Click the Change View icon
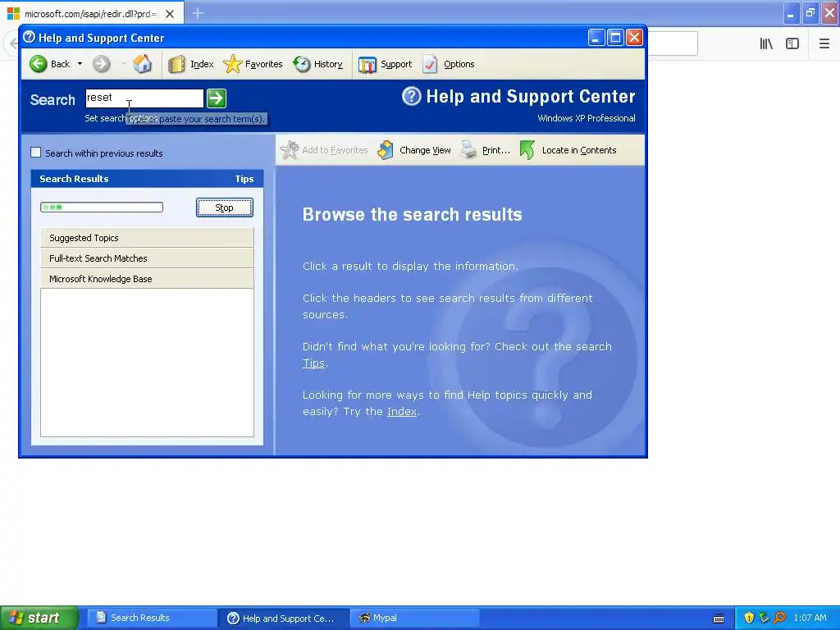 pos(386,150)
